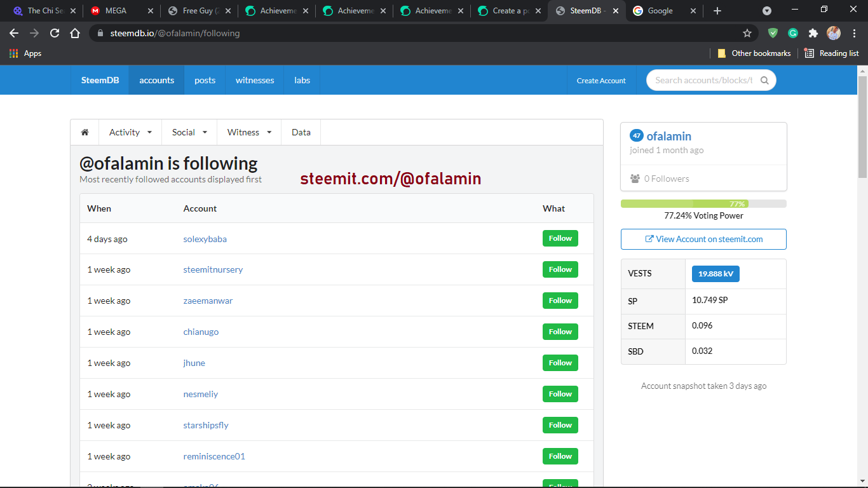The height and width of the screenshot is (488, 868).
Task: Click Follow button in zaeemanwar row
Action: (x=560, y=301)
